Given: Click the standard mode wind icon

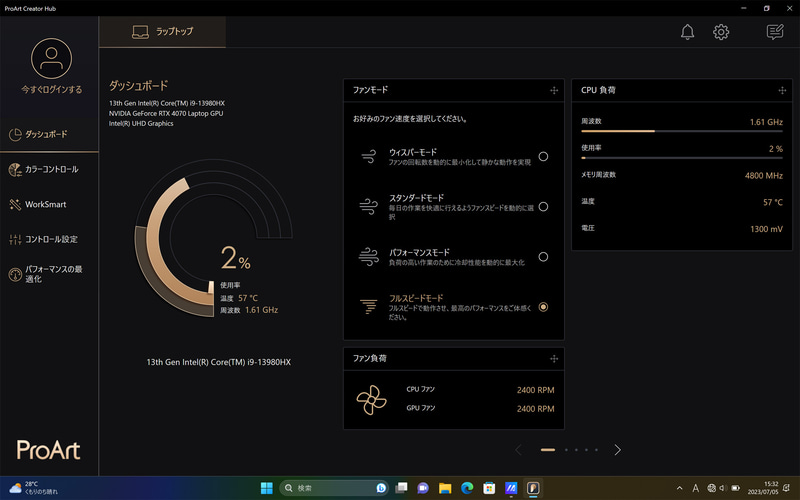Looking at the screenshot, I should pos(368,206).
